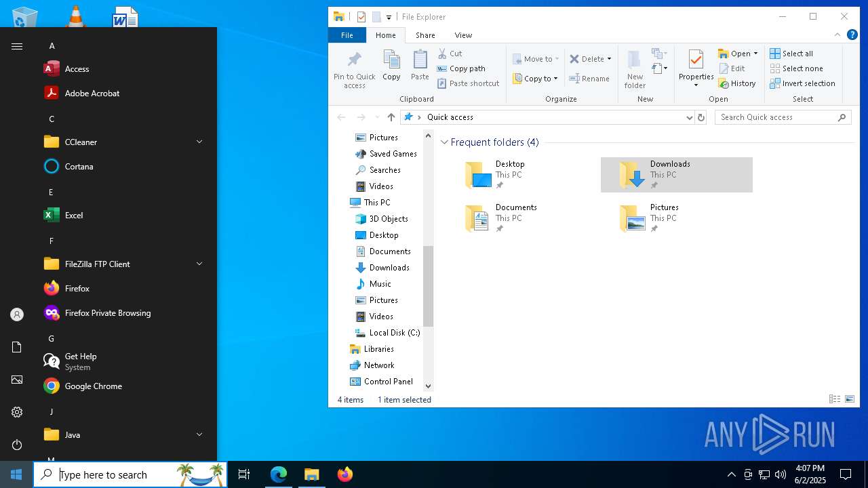The image size is (868, 488).
Task: Click Invert selection in the ribbon
Action: pyautogui.click(x=802, y=83)
